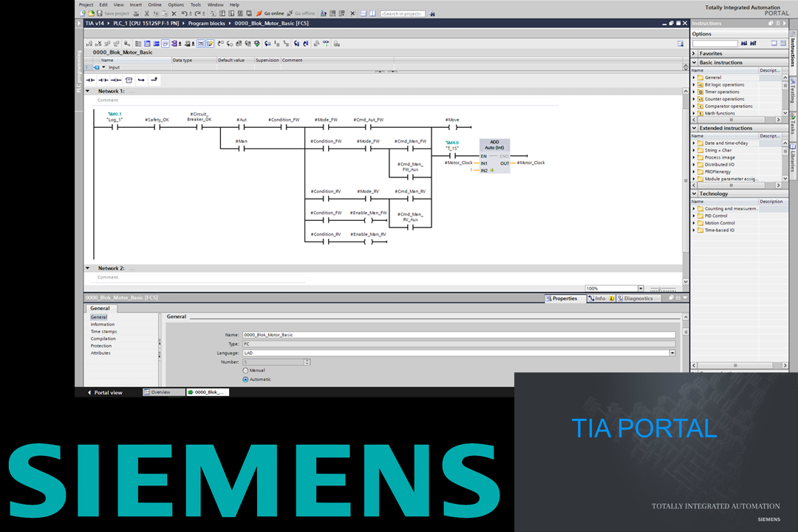Create a new project from the toolbar
Image resolution: width=798 pixels, height=532 pixels.
[x=83, y=14]
